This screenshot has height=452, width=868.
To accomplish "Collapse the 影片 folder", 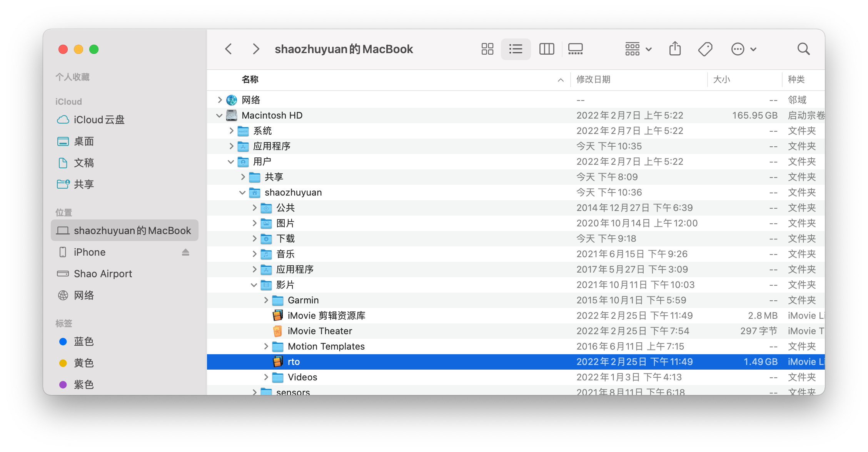I will [254, 285].
